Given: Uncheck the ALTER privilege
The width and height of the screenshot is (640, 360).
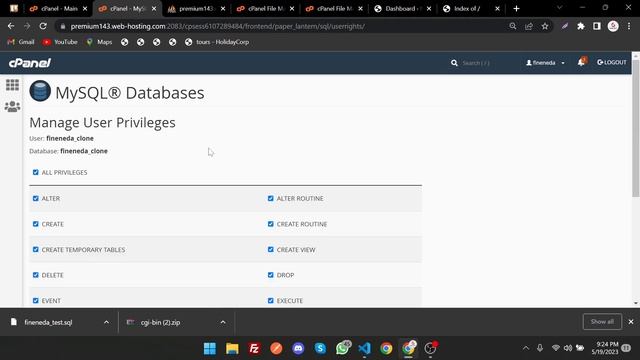Looking at the screenshot, I should coord(36,198).
